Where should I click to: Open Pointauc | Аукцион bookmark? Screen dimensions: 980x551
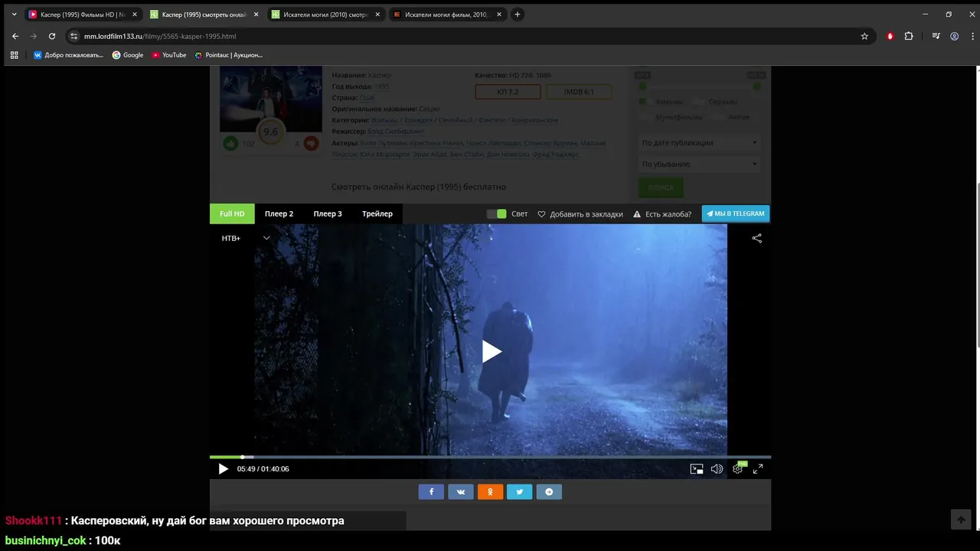click(x=228, y=55)
